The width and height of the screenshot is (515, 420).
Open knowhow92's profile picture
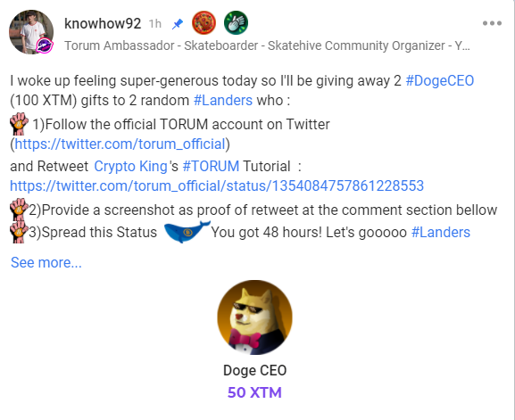(x=31, y=32)
